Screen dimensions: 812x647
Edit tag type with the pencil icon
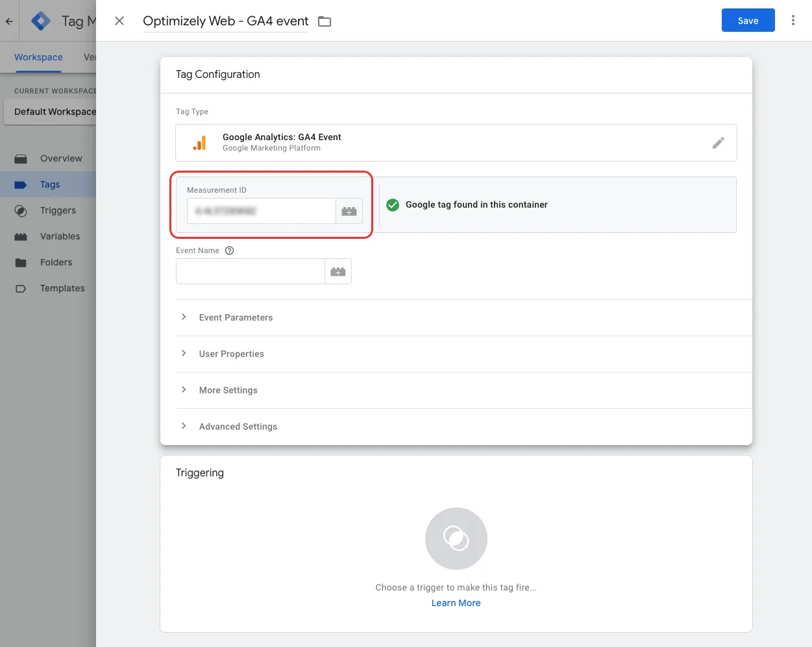click(x=718, y=143)
